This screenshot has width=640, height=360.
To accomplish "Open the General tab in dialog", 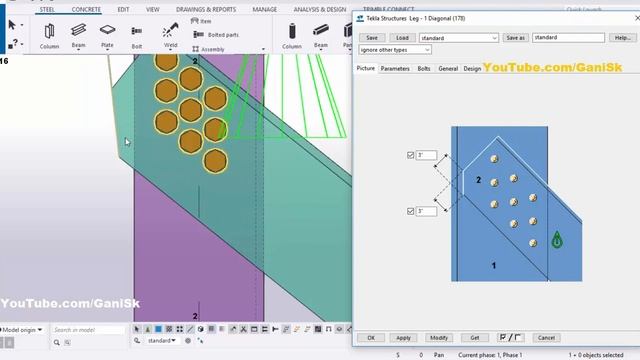I will [x=448, y=69].
